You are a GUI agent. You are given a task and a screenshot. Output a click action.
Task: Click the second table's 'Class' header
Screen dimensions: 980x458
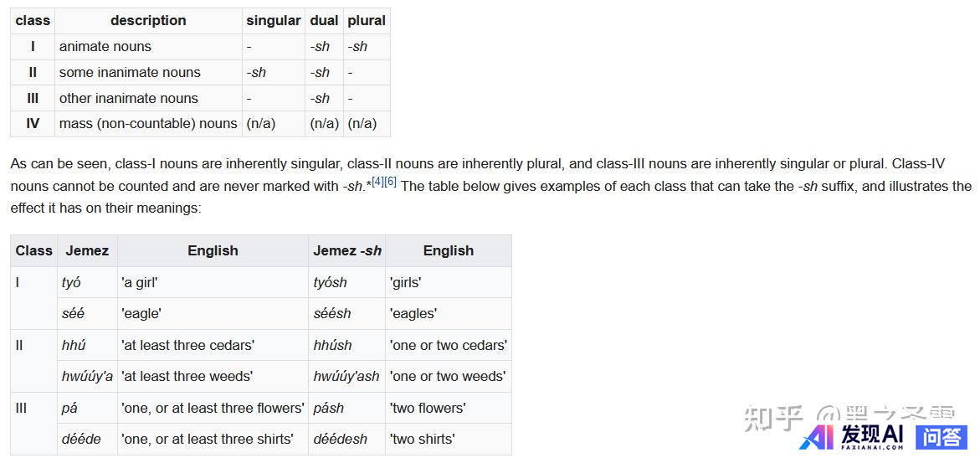[x=33, y=251]
